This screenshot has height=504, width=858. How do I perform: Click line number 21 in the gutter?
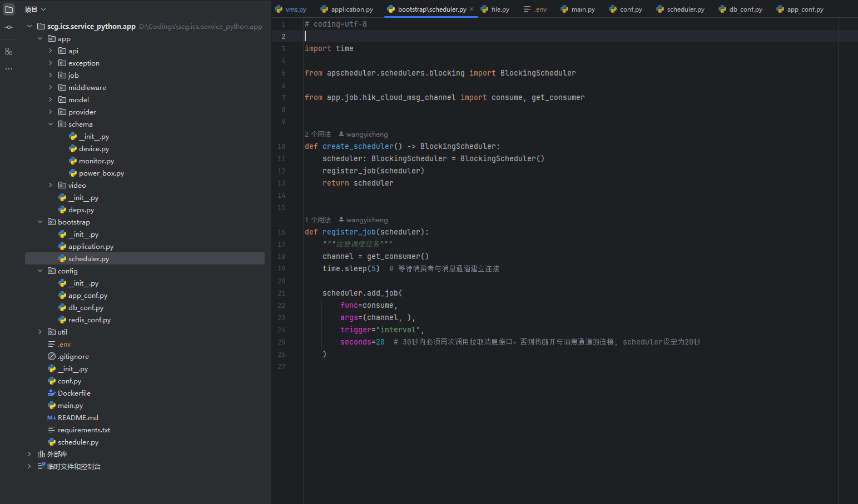point(281,293)
